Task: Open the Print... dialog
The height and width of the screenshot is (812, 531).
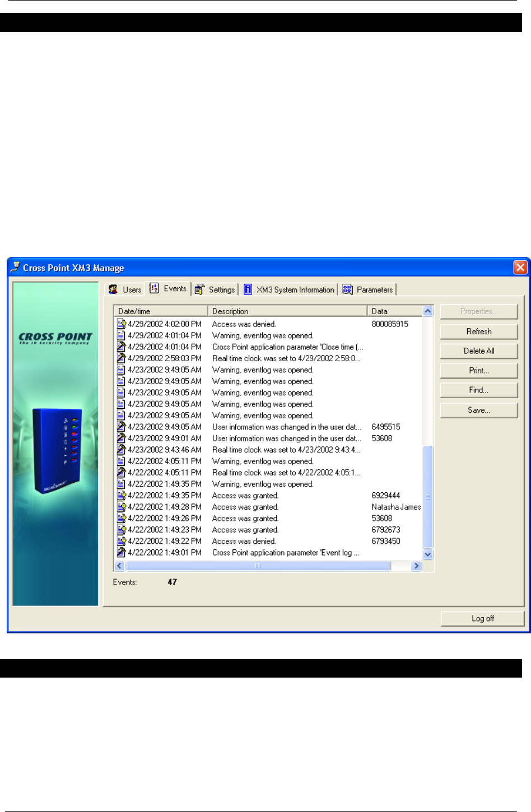Action: [x=479, y=371]
